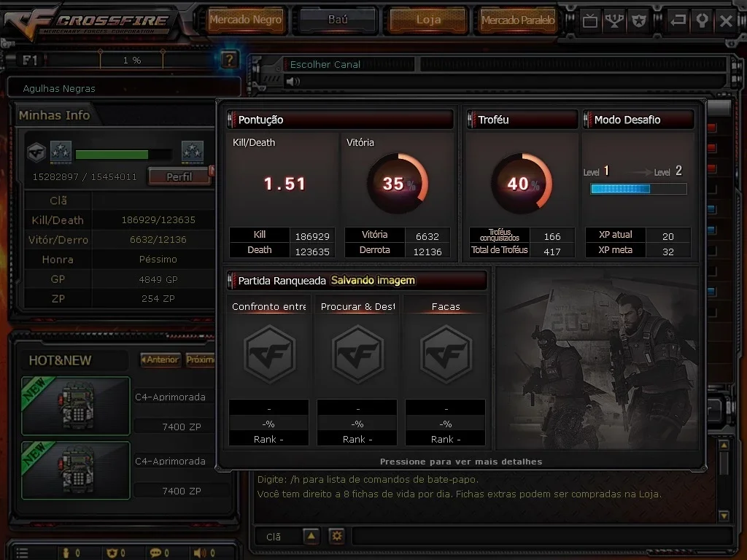This screenshot has height=560, width=747.
Task: Click the Modo Desafio level progress bar
Action: coord(638,189)
